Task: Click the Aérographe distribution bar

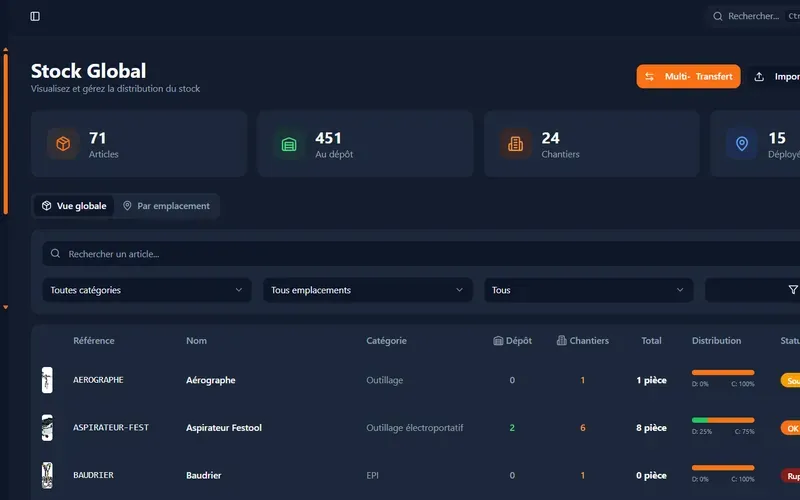Action: (723, 373)
